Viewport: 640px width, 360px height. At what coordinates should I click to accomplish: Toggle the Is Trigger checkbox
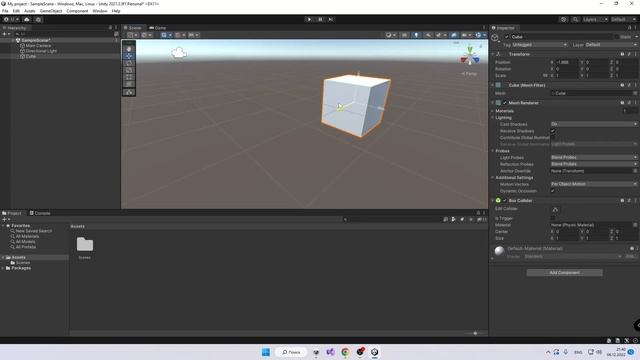coord(553,218)
